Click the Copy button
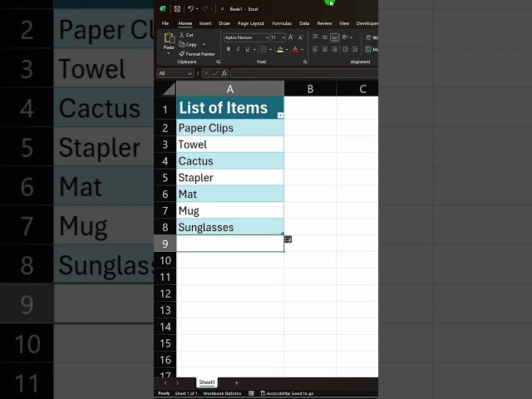The width and height of the screenshot is (532, 399). [x=188, y=44]
